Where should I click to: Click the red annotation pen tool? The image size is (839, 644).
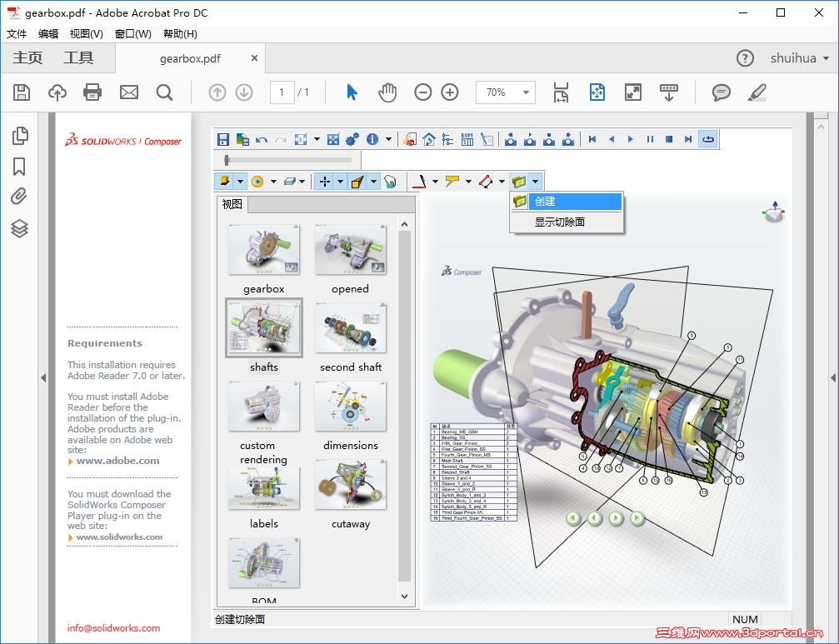420,182
